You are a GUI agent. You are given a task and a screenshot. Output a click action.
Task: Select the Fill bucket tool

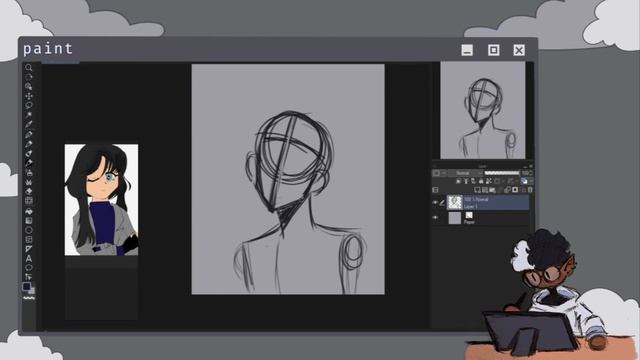(x=29, y=211)
